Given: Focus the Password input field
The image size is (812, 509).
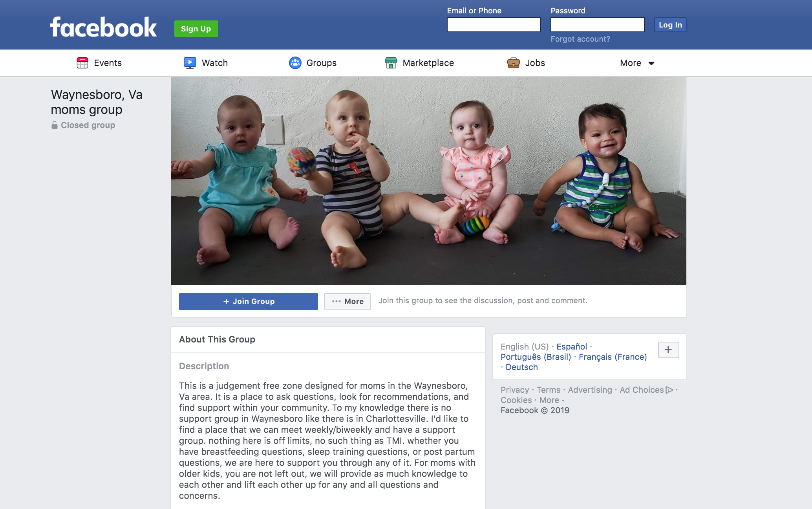Looking at the screenshot, I should (x=597, y=25).
